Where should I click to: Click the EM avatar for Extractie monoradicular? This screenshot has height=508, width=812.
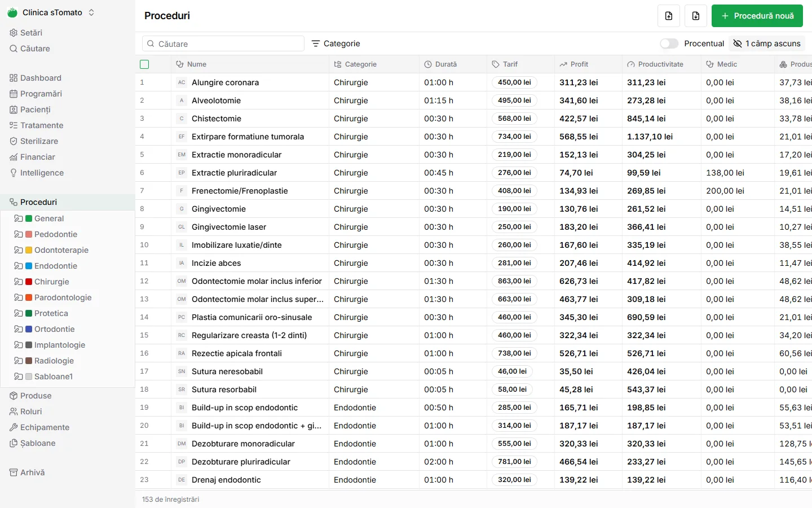tap(182, 155)
